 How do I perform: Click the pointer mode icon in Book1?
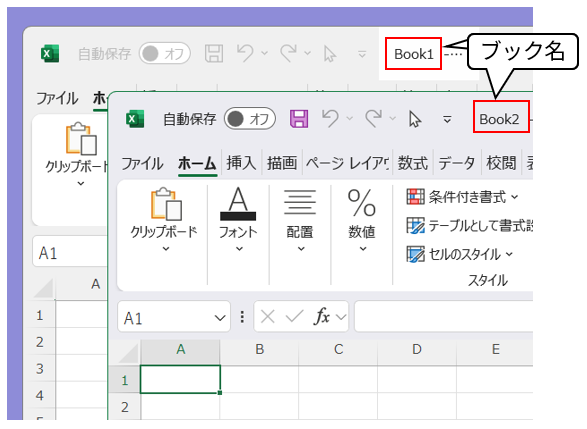330,54
